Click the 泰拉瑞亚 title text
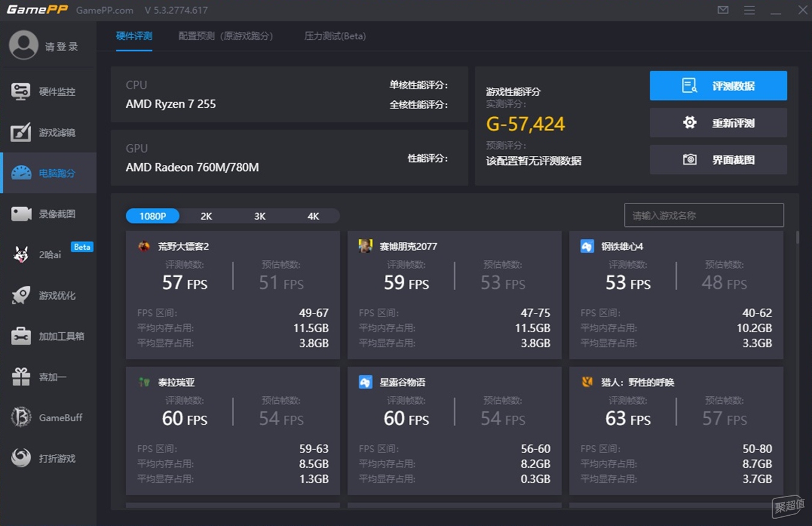The image size is (812, 526). 176,382
